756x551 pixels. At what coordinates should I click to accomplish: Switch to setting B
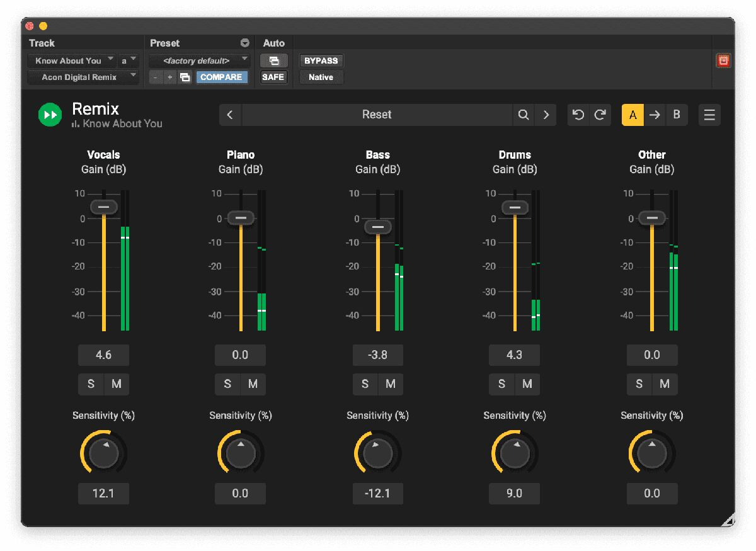click(677, 115)
